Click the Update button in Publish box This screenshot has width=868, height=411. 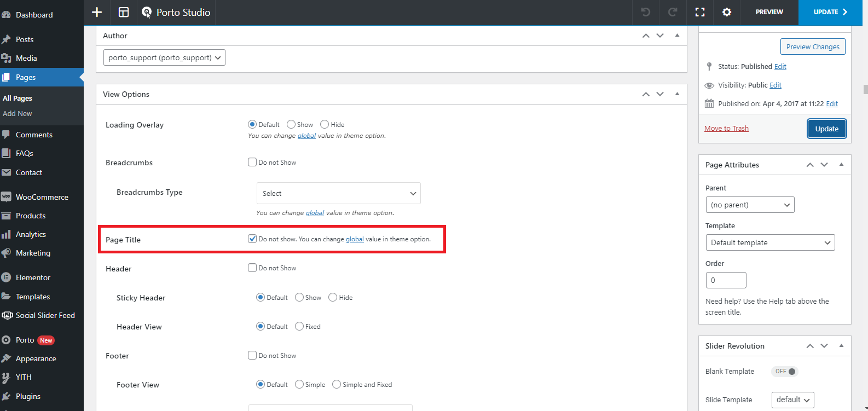coord(826,129)
